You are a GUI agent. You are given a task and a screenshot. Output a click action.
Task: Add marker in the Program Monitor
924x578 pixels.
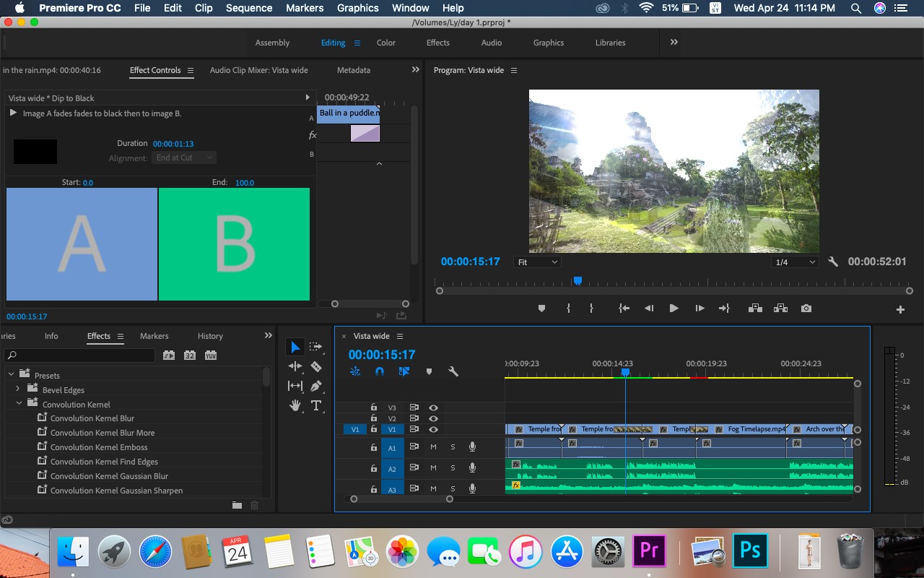(541, 309)
